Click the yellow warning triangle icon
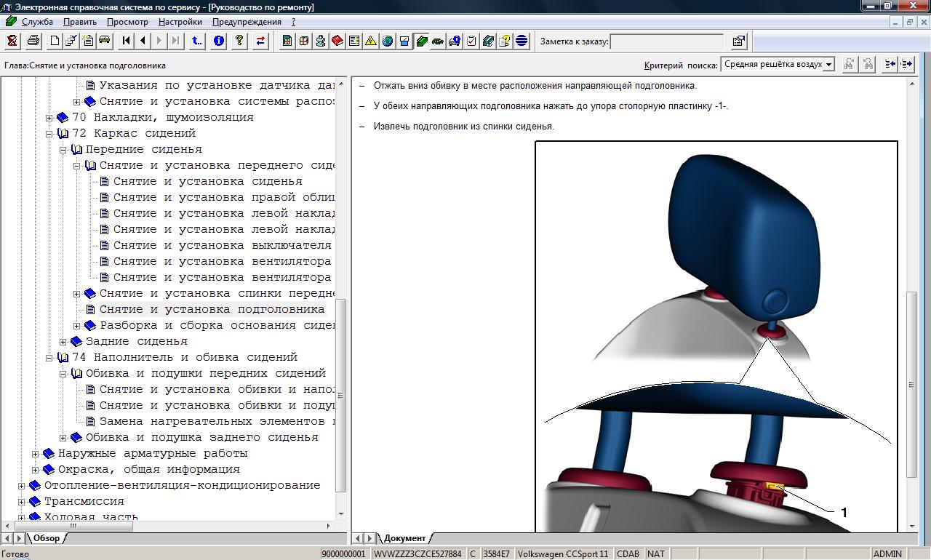This screenshot has height=560, width=931. coord(371,41)
